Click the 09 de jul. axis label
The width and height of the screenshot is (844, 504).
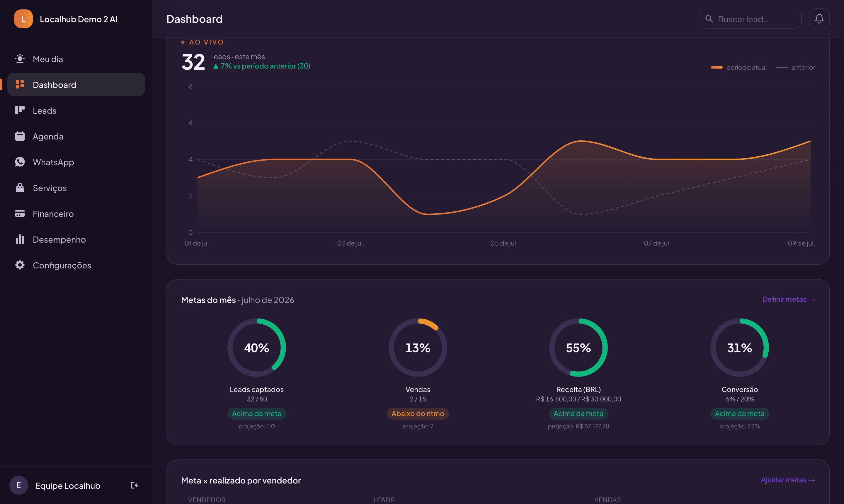click(801, 243)
